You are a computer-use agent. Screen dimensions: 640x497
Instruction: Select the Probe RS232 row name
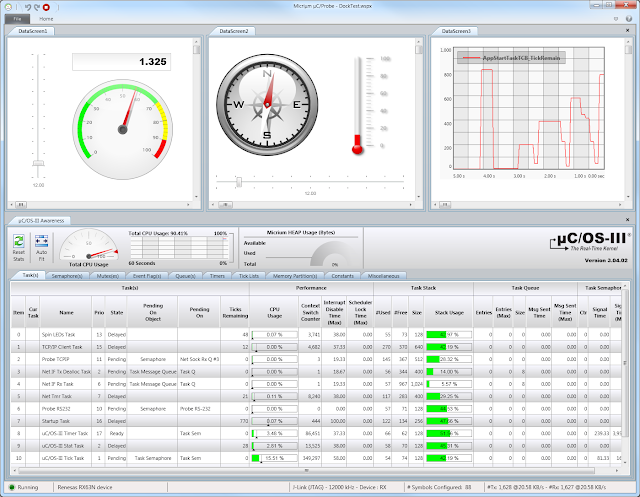point(56,408)
